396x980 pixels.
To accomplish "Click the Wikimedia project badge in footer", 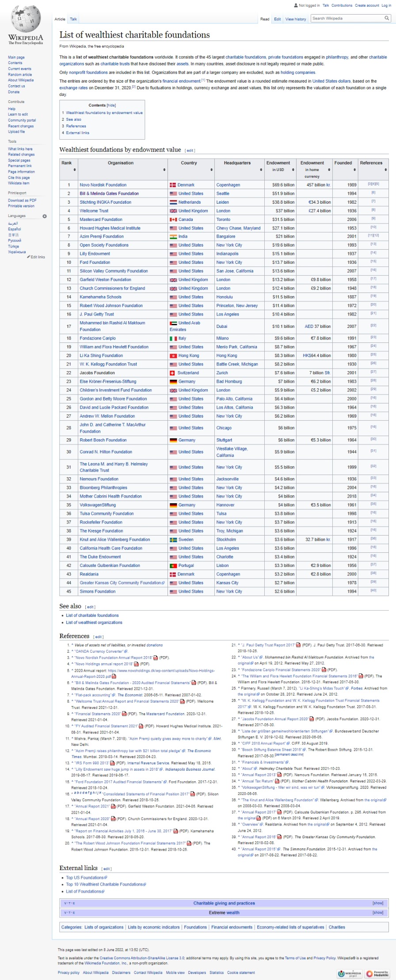I will point(350,973).
